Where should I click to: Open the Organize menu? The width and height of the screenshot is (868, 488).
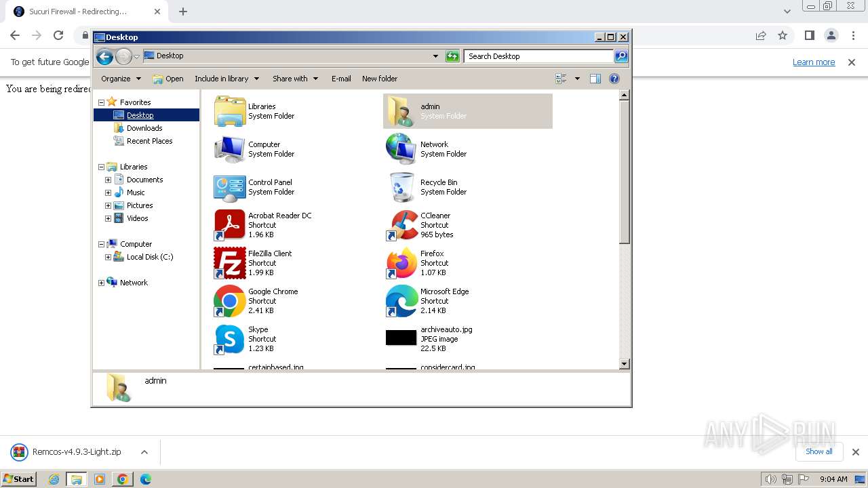click(121, 79)
